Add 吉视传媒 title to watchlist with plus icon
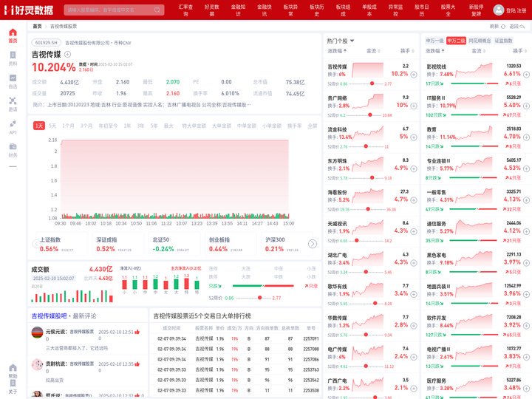 [x=67, y=54]
